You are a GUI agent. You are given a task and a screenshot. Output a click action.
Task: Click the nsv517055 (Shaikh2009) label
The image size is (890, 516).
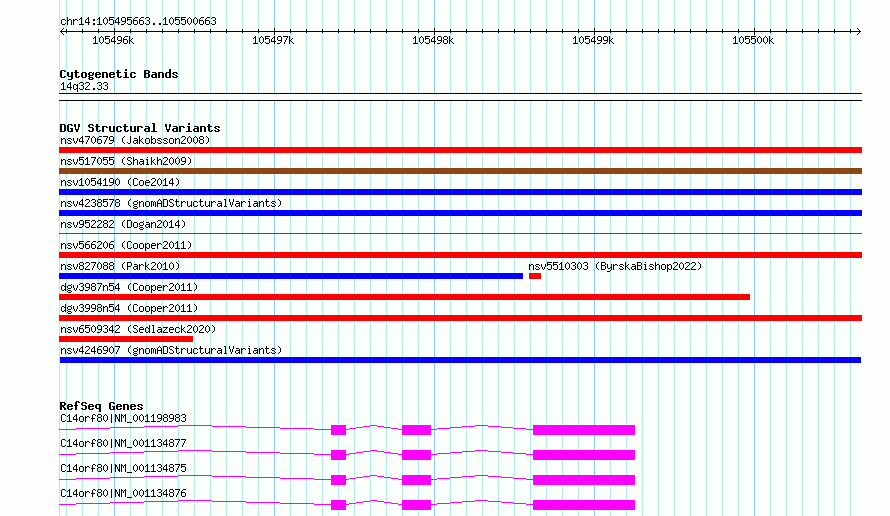click(x=126, y=161)
